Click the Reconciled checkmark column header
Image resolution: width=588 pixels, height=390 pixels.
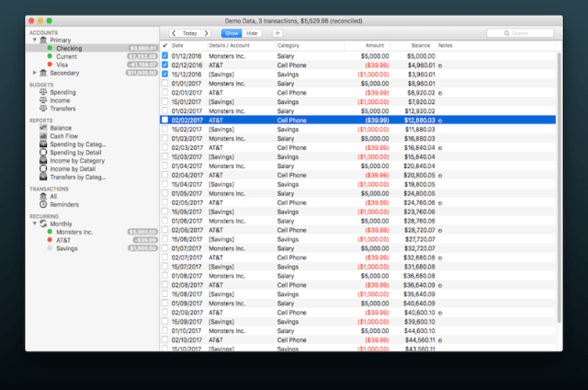click(165, 45)
